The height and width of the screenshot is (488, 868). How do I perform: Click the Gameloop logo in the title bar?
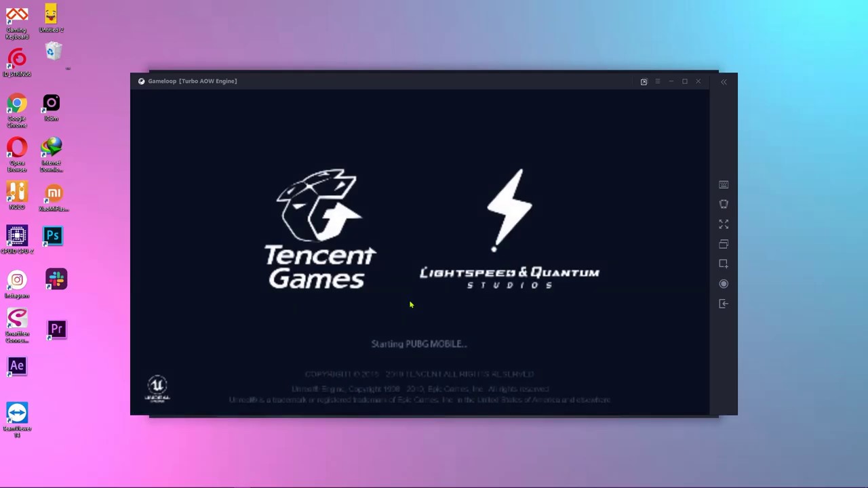[x=141, y=81]
